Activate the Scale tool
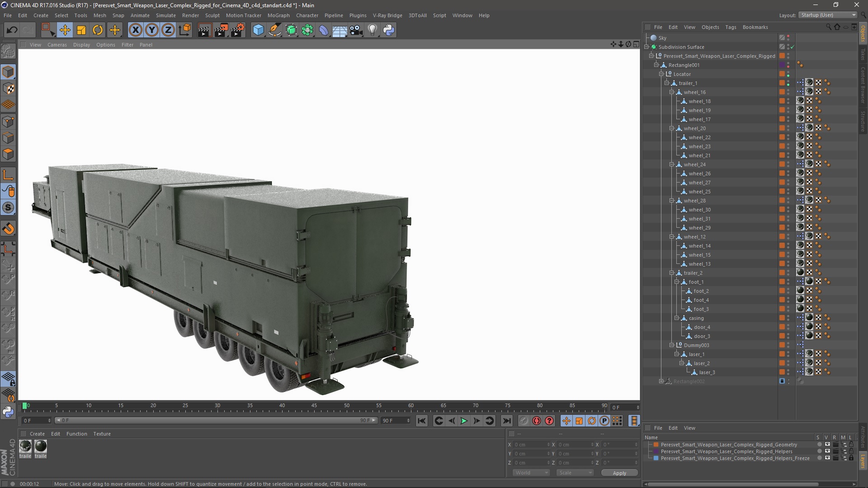The image size is (868, 488). (x=81, y=30)
